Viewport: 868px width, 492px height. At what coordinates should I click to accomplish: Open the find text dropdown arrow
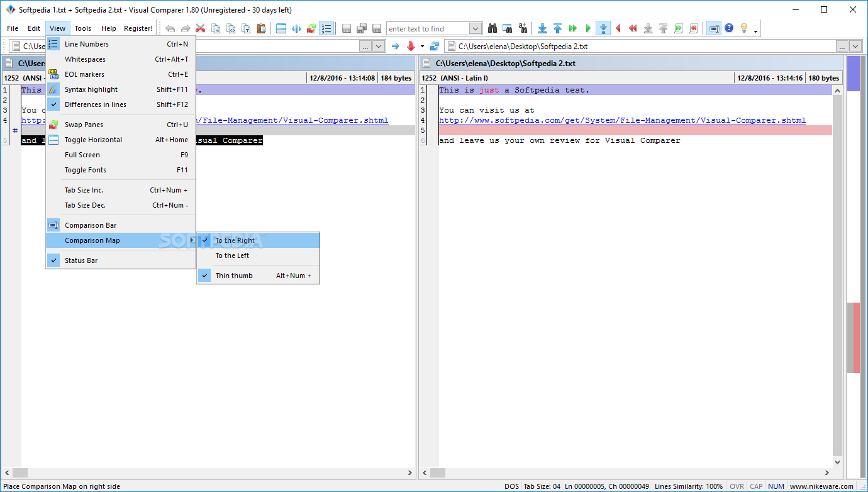coord(476,28)
